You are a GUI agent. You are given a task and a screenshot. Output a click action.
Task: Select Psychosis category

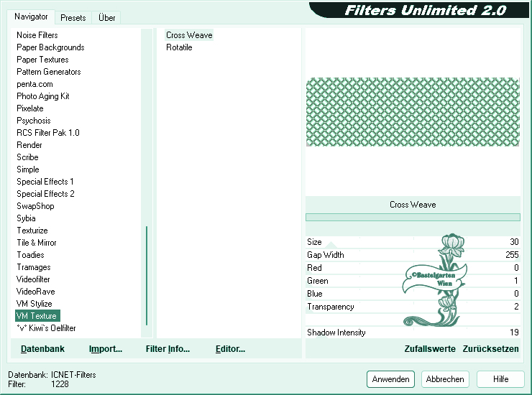click(x=33, y=121)
